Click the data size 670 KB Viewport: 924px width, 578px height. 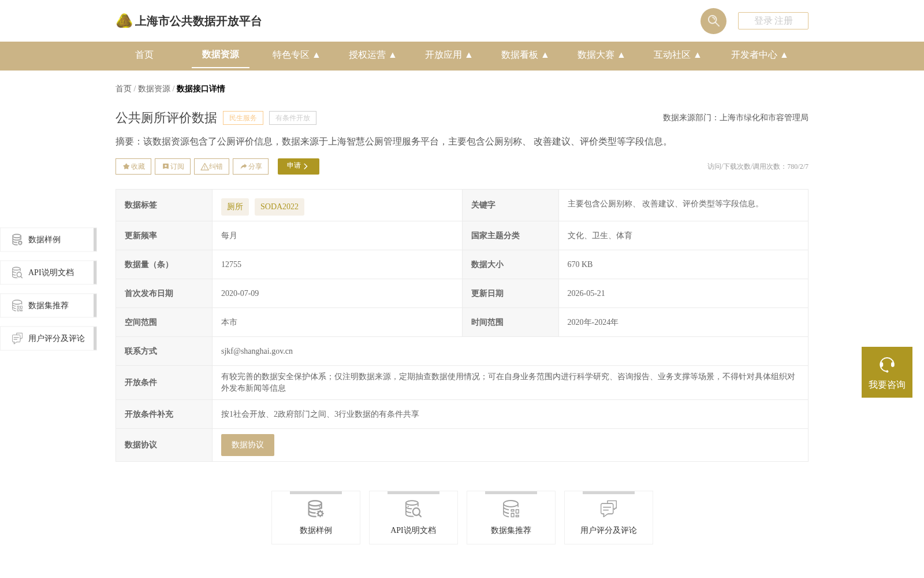580,265
